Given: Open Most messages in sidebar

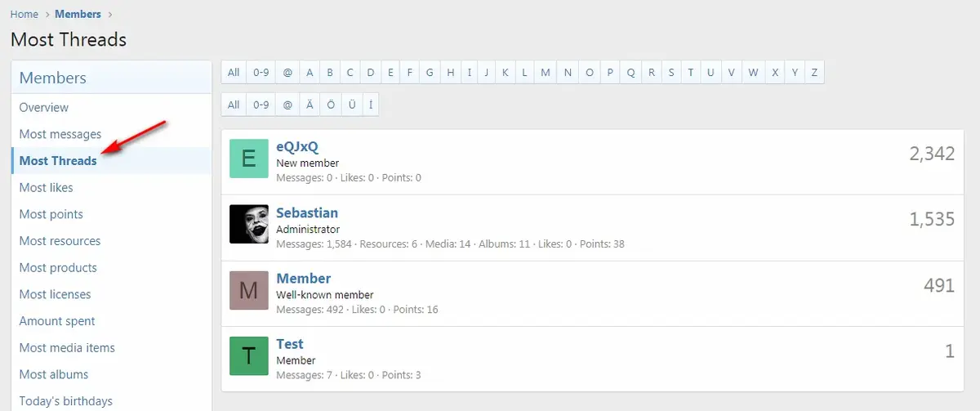Looking at the screenshot, I should pyautogui.click(x=60, y=134).
